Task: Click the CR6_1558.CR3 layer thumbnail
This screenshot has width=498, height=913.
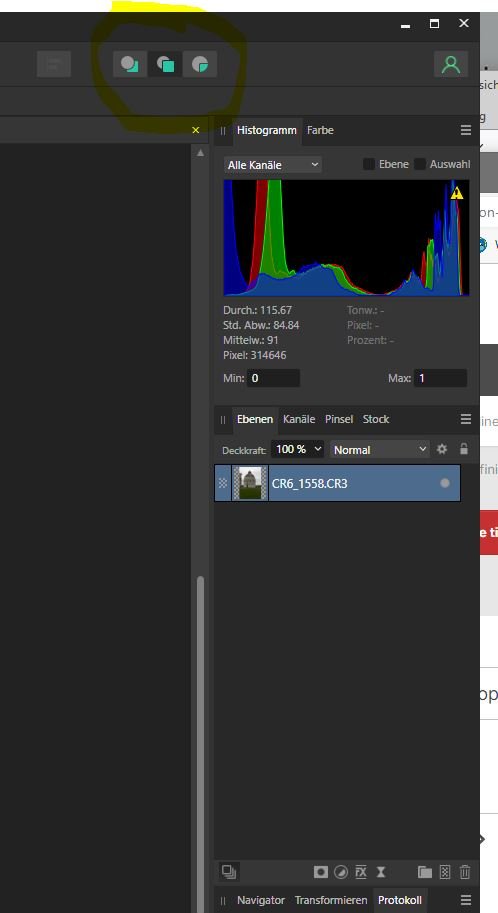Action: 250,483
